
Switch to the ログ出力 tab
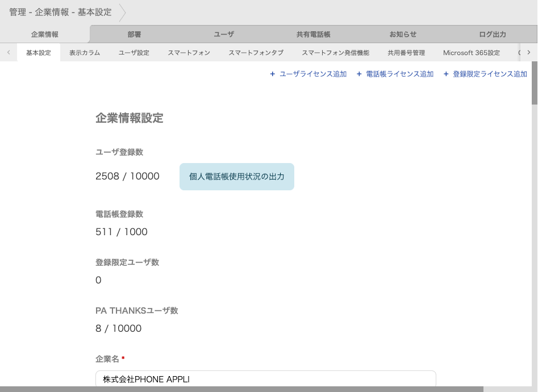point(493,34)
